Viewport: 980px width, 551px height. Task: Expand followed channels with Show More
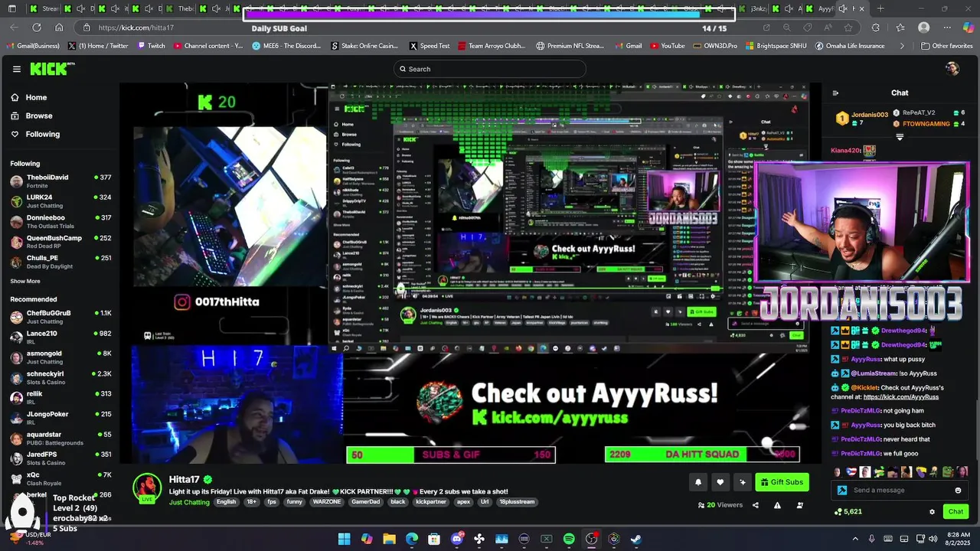point(25,282)
